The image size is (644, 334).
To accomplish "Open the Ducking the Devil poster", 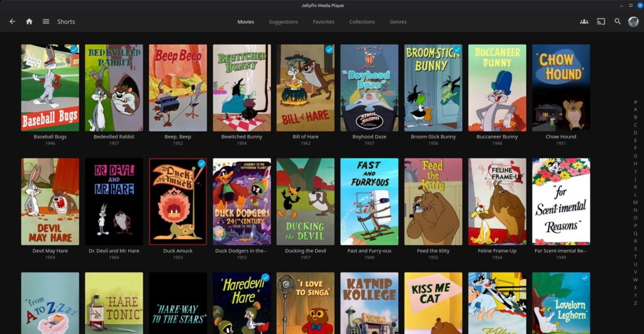I will pos(305,202).
